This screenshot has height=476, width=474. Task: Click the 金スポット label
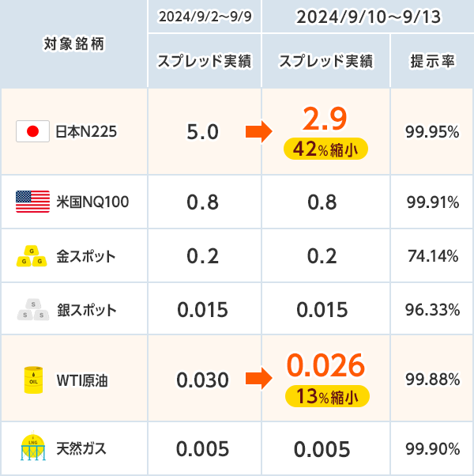[86, 257]
